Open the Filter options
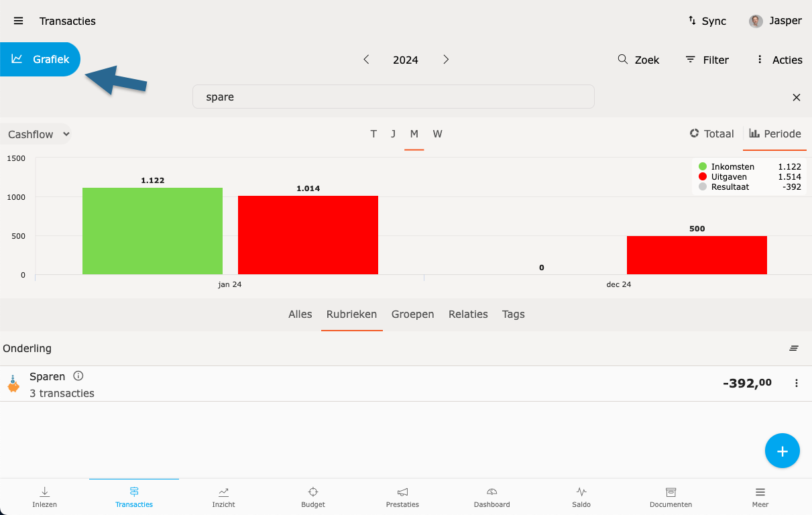This screenshot has width=812, height=515. tap(707, 60)
